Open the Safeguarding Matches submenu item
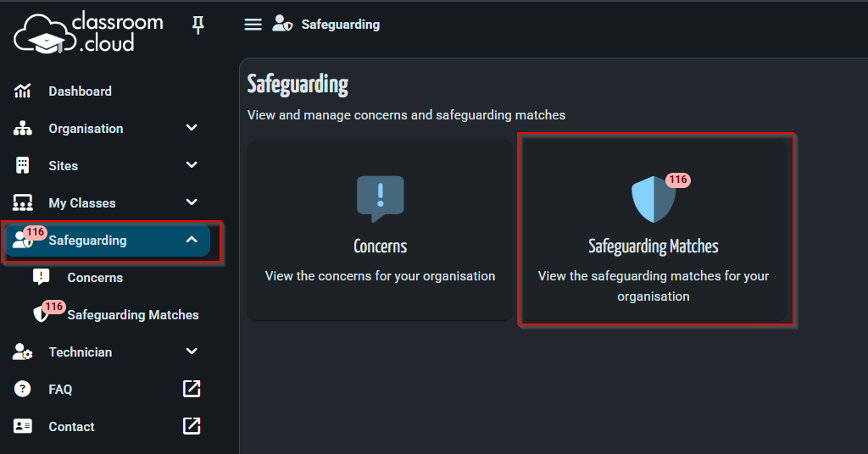The image size is (868, 454). [133, 314]
